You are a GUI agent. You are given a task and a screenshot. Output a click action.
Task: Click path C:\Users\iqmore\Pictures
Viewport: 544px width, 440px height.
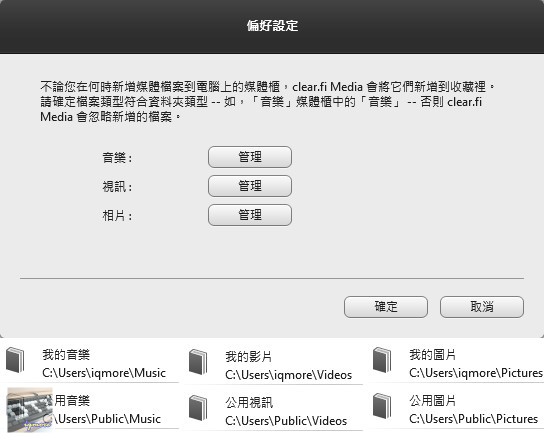coord(476,373)
